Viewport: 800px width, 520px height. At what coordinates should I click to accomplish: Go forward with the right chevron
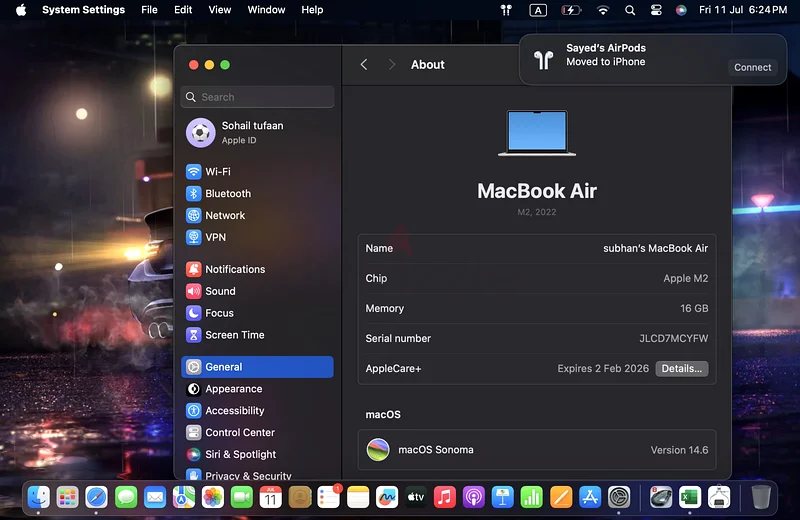tap(391, 64)
